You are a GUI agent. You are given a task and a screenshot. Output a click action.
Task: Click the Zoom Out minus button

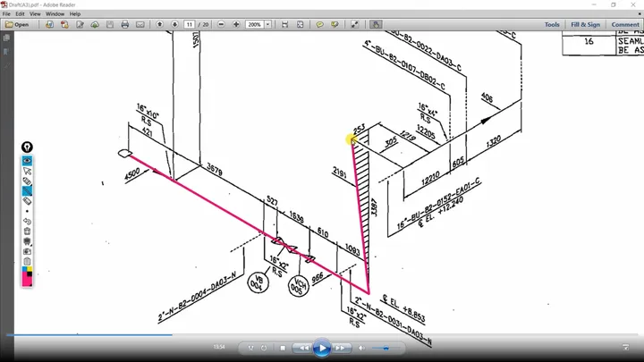click(x=221, y=25)
